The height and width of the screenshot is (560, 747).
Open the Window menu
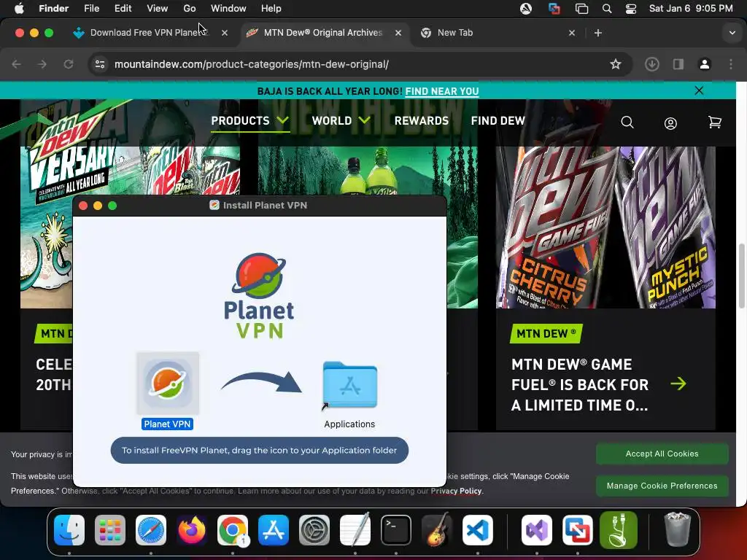[228, 9]
